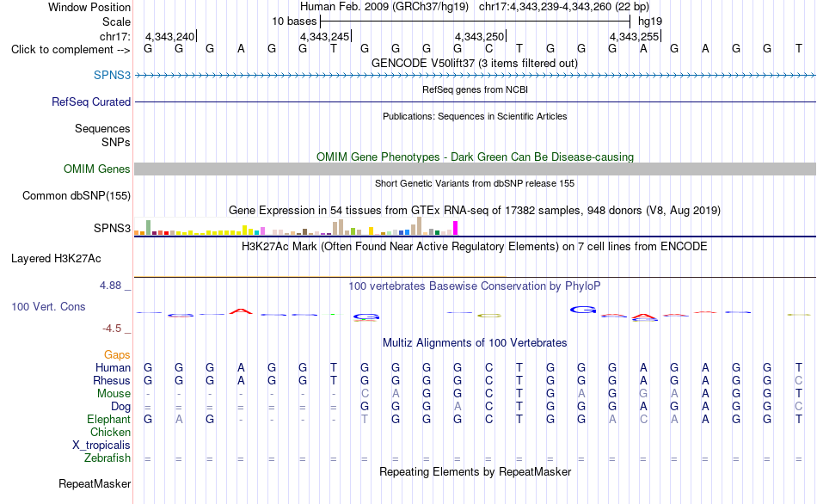817x504 pixels.
Task: Click the magenta bar in the GTEx chart
Action: point(456,228)
